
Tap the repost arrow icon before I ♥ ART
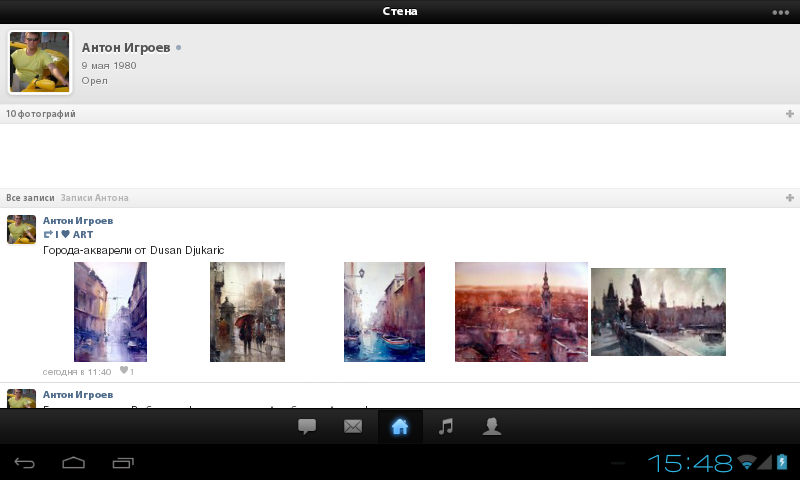pos(48,234)
